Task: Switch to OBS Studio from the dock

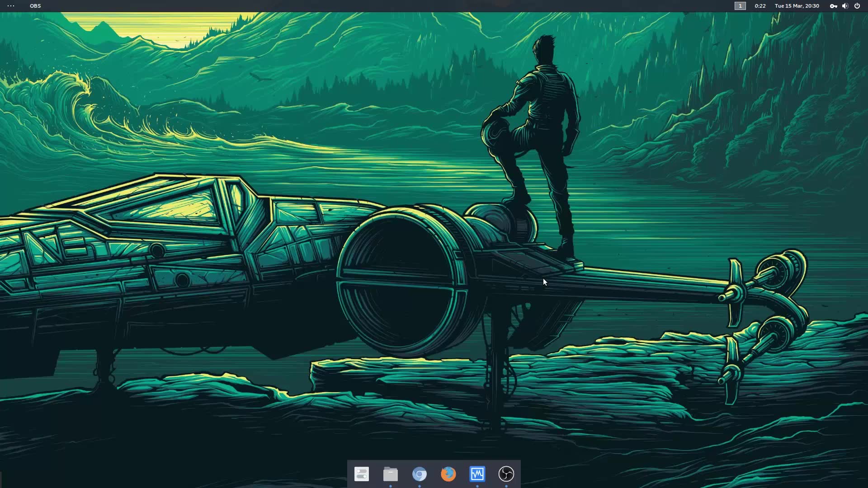Action: (506, 474)
